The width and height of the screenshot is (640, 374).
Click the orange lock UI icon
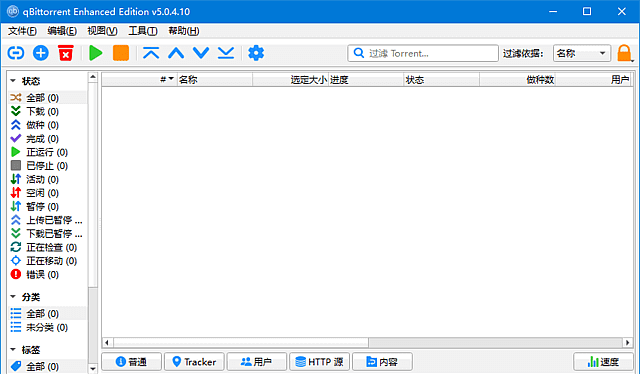coord(624,53)
